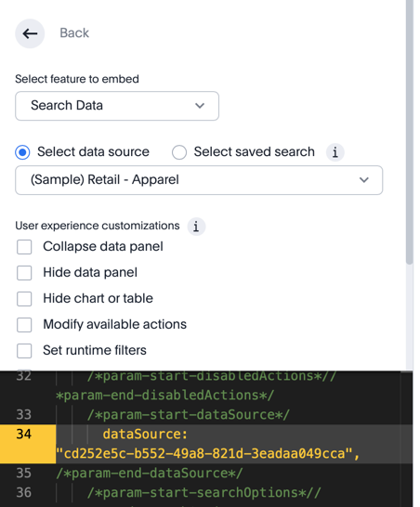The height and width of the screenshot is (507, 420).
Task: Click highlighted line number 34 in code
Action: (x=24, y=435)
